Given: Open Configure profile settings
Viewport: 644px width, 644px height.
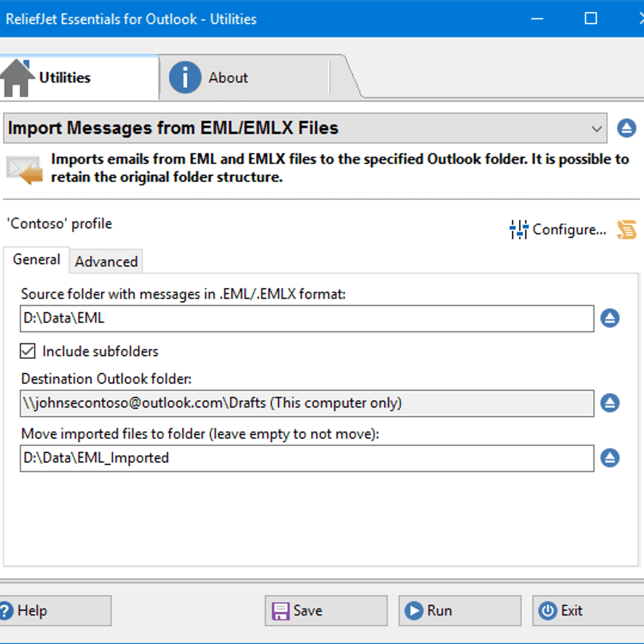Looking at the screenshot, I should point(557,229).
